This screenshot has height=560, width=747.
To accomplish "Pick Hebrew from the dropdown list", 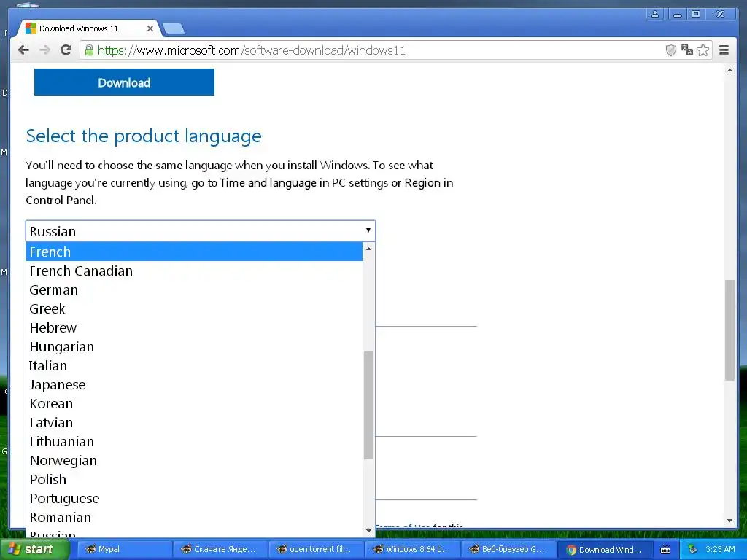I will coord(194,327).
